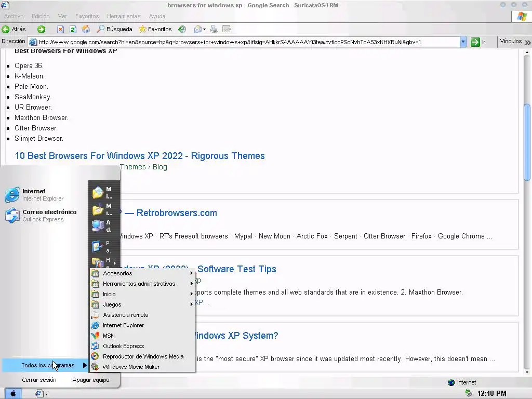Click the scrollbar down arrow

[x=527, y=372]
